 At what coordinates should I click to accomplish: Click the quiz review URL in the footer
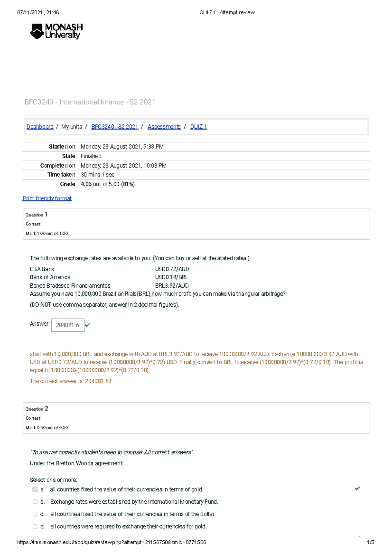111,542
